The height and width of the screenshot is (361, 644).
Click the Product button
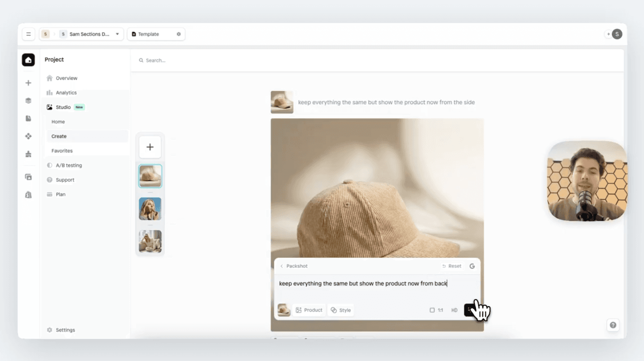point(309,310)
